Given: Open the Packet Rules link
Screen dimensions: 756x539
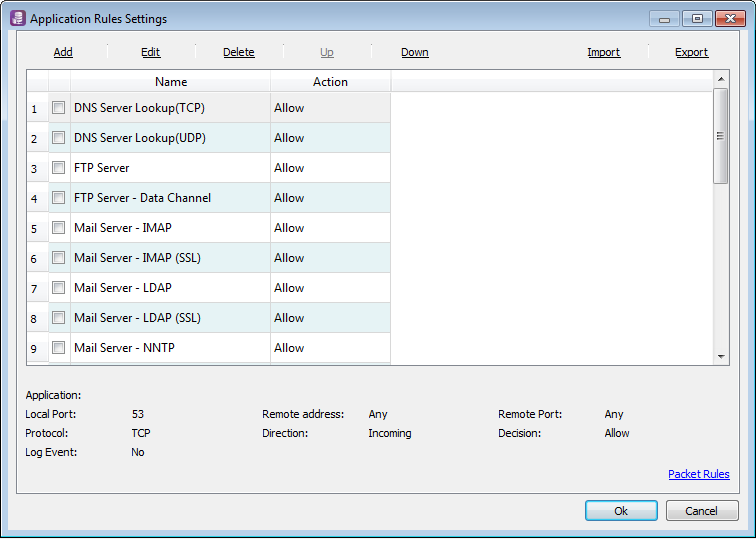Looking at the screenshot, I should coord(699,474).
